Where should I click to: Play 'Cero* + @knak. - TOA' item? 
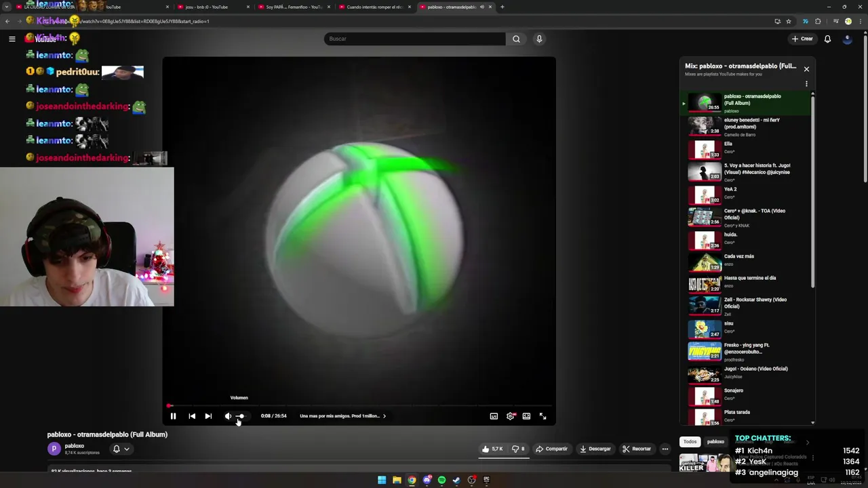746,217
